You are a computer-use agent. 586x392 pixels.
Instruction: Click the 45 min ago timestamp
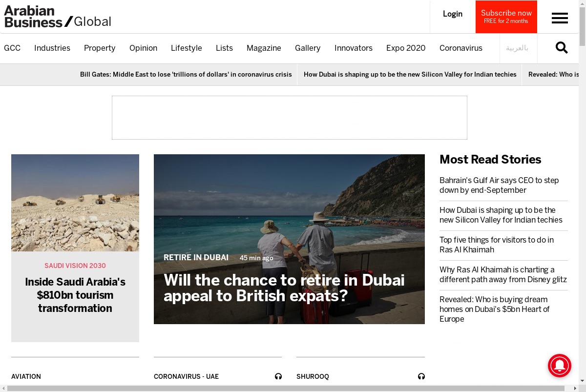point(256,258)
